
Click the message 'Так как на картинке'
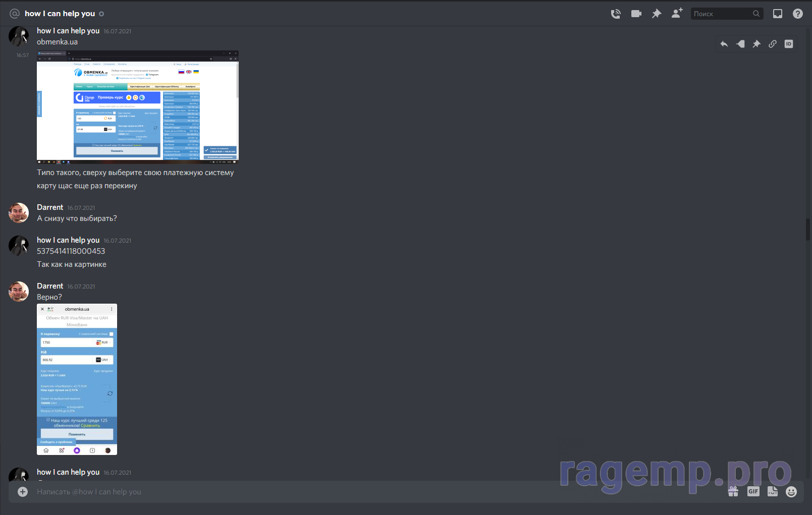pyautogui.click(x=72, y=264)
